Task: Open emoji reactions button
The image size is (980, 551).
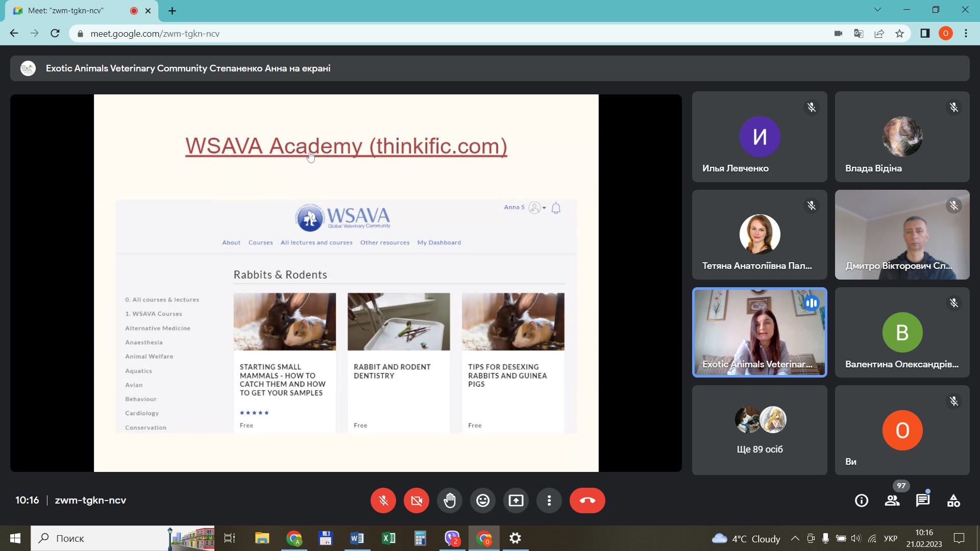Action: (x=483, y=500)
